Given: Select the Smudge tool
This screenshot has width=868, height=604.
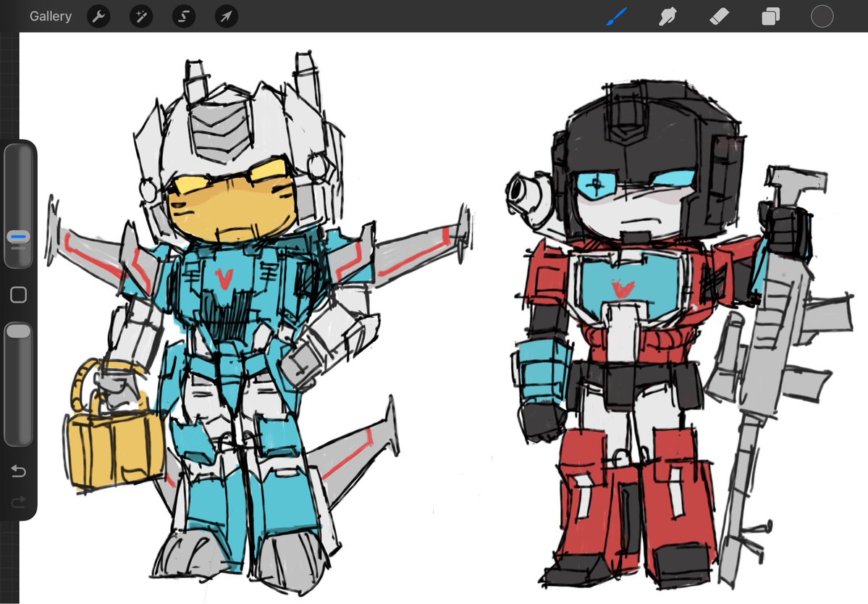Looking at the screenshot, I should pyautogui.click(x=668, y=16).
